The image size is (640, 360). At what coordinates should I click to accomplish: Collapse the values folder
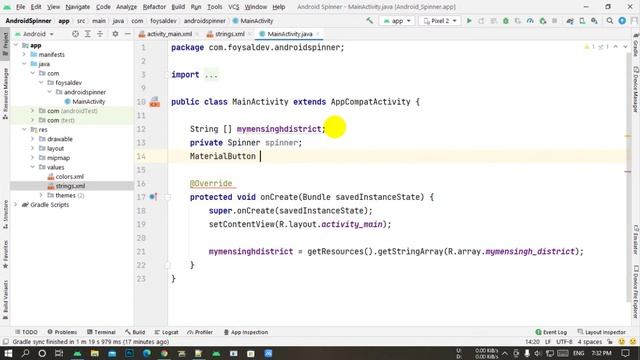tap(33, 167)
